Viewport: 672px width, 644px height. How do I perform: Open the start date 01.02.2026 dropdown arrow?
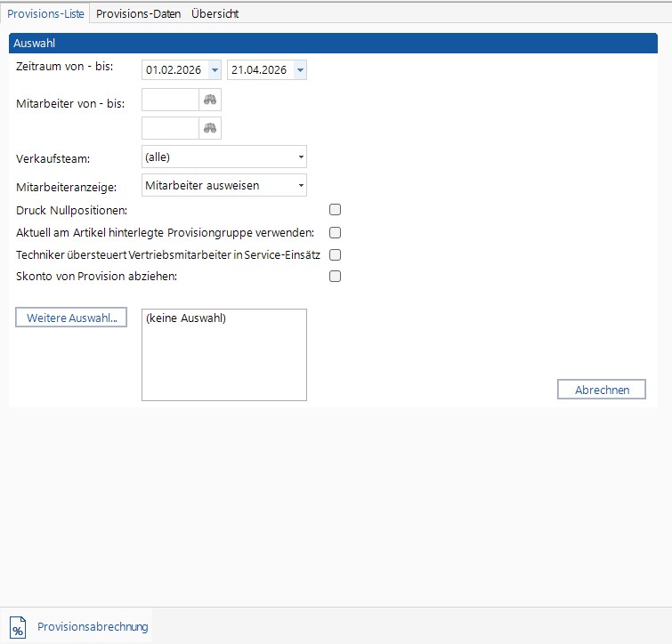(214, 70)
